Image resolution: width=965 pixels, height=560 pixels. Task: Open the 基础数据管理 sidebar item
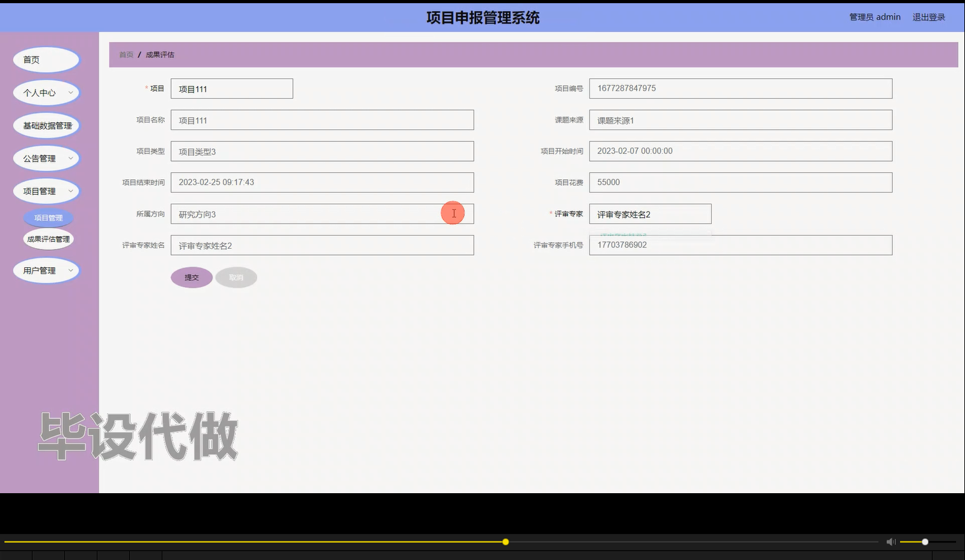(x=46, y=125)
